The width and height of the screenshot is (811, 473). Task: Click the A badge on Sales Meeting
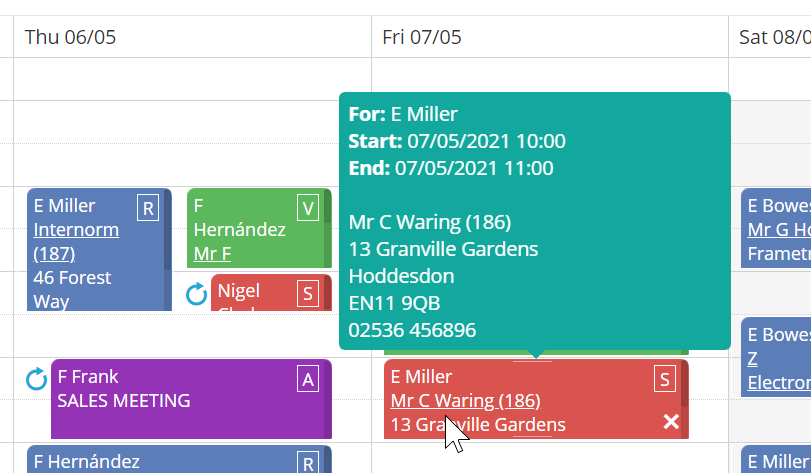(x=308, y=379)
